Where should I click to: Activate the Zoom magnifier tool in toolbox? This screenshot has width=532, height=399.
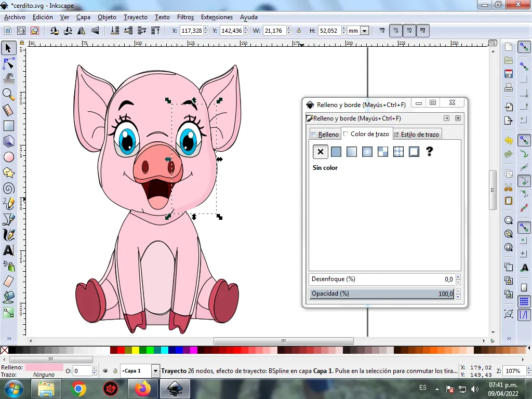point(8,95)
